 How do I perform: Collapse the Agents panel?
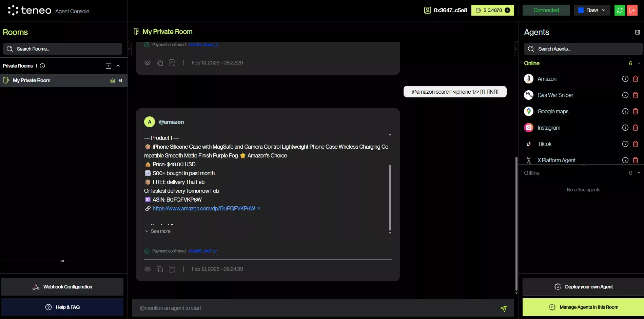click(637, 32)
